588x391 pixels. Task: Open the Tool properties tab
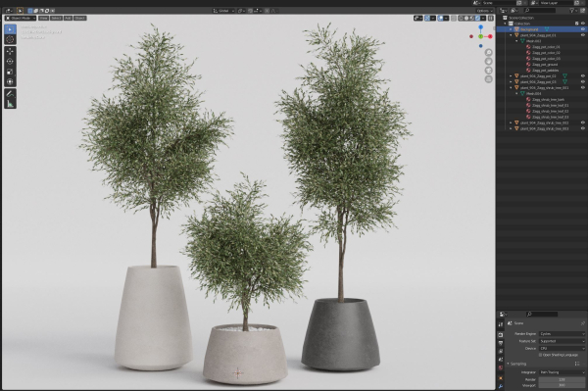pyautogui.click(x=501, y=324)
